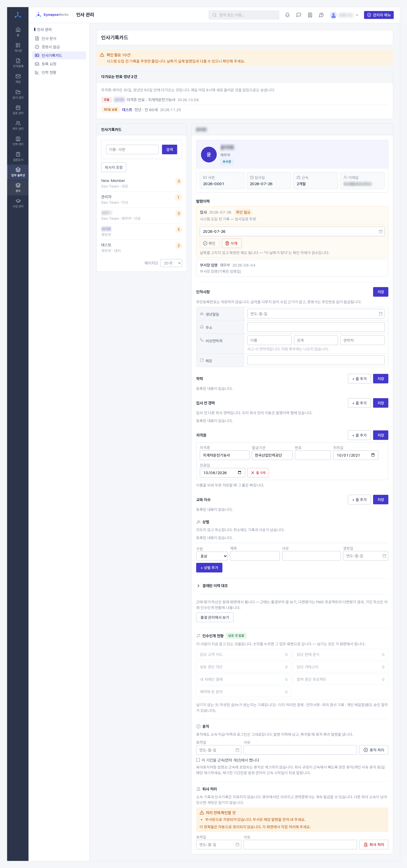Open the help question bubble icon
407x868 pixels.
(321, 15)
